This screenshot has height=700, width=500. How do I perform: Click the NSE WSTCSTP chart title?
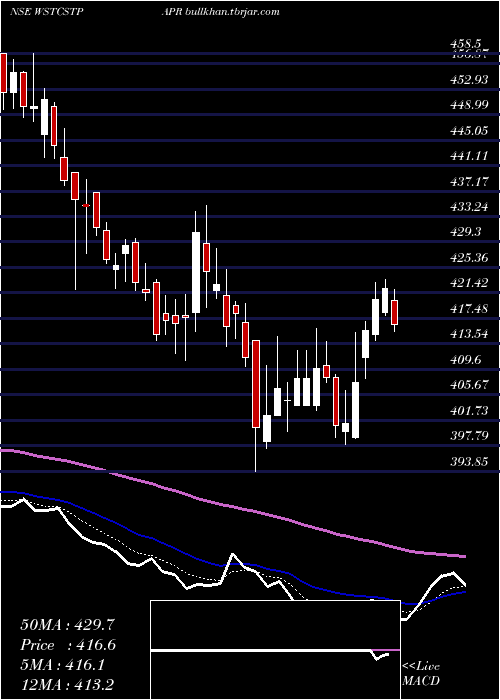point(46,12)
